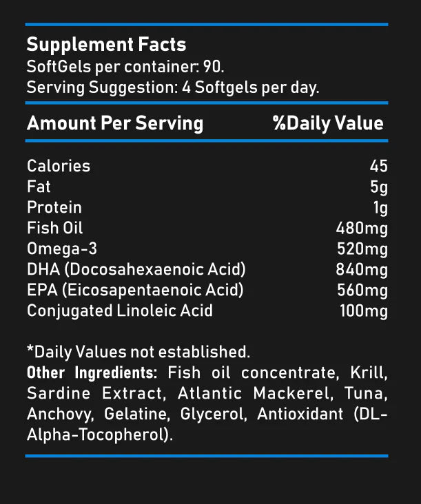Select the Fish Oil row label
This screenshot has height=504, width=421.
[55, 228]
